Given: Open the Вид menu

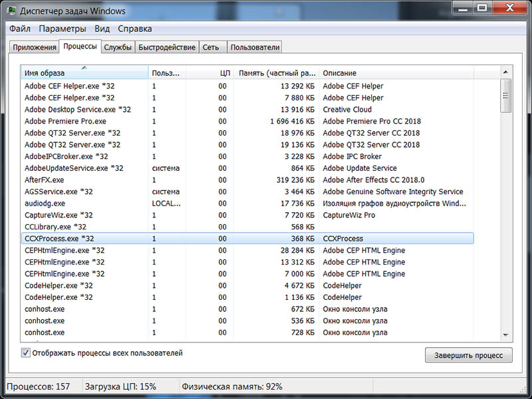Looking at the screenshot, I should coord(102,29).
